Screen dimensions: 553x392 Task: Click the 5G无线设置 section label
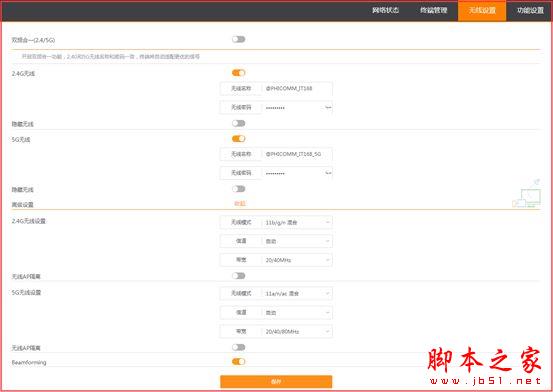coord(26,293)
